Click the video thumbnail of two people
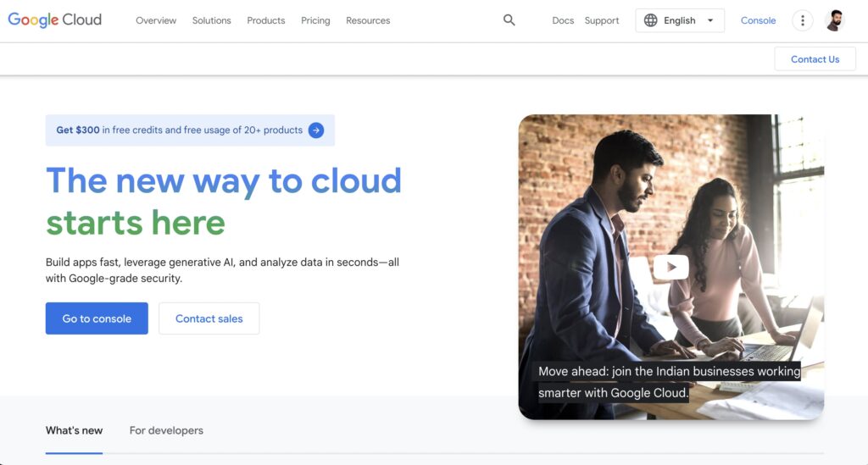Image resolution: width=868 pixels, height=465 pixels. 671,267
